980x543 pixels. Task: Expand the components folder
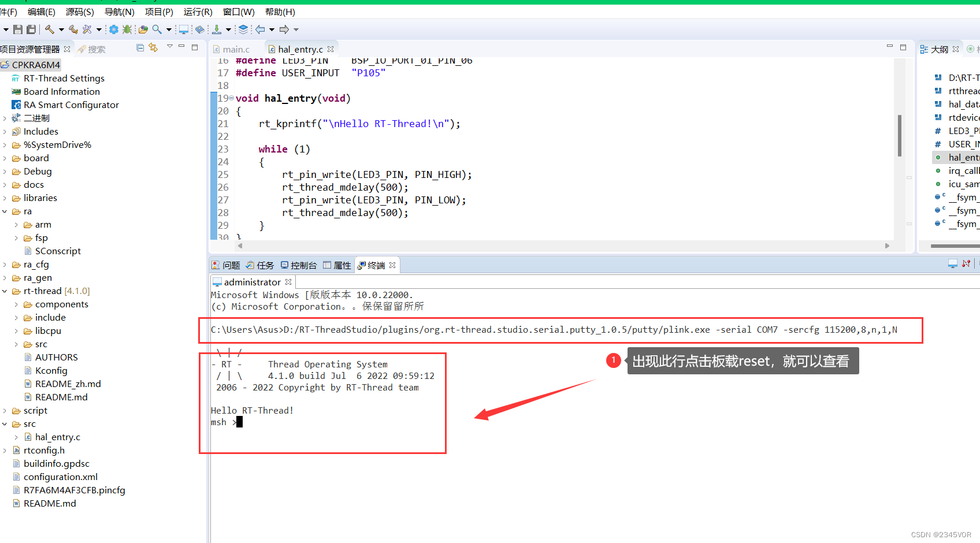16,304
